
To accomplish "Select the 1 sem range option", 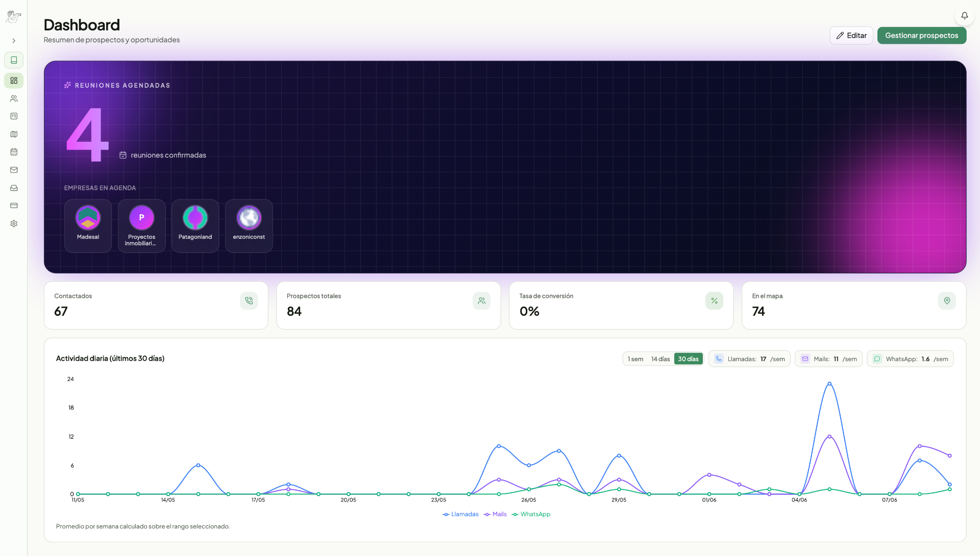I will tap(635, 359).
